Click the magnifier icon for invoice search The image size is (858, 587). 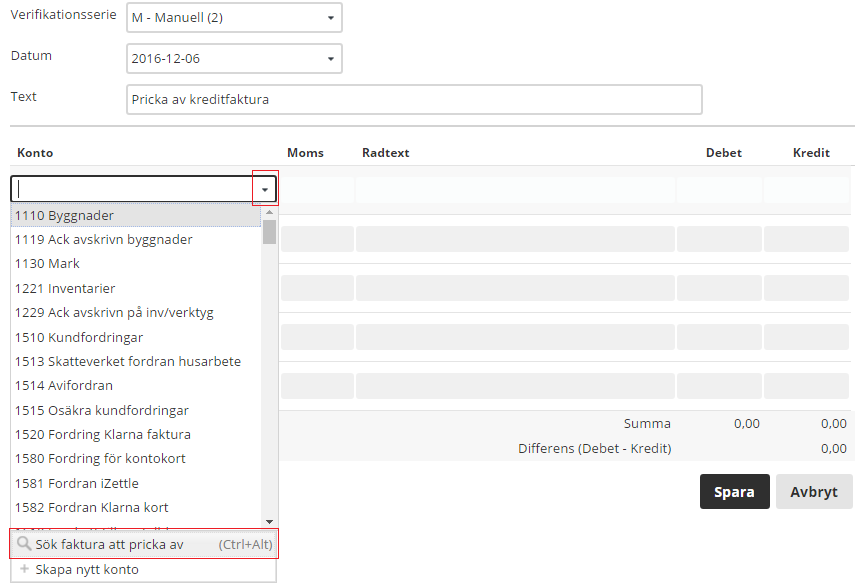[x=24, y=544]
